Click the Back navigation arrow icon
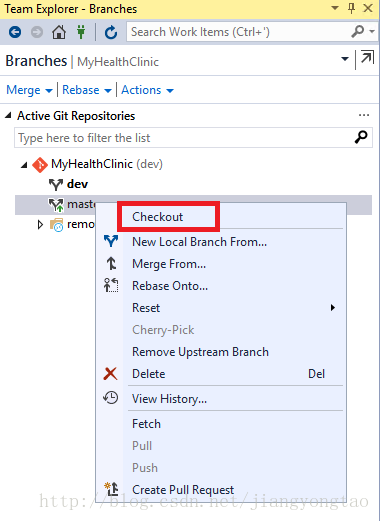The image size is (380, 521). click(15, 32)
